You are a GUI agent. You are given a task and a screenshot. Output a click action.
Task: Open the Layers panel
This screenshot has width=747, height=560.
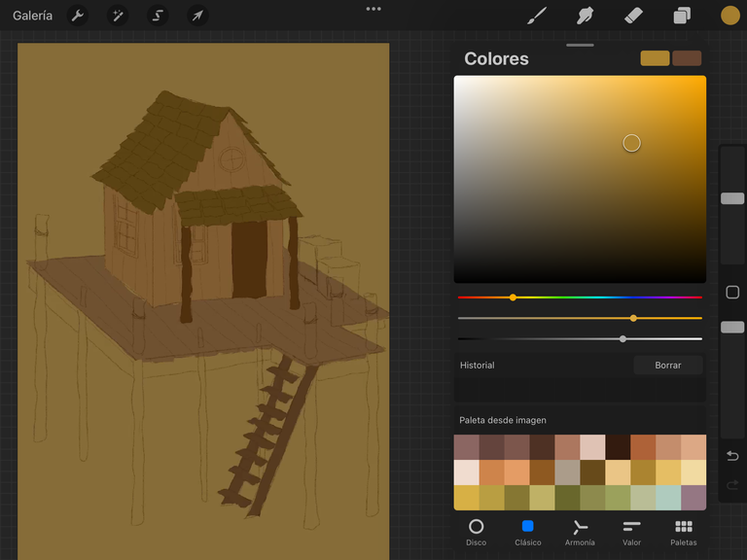click(682, 16)
